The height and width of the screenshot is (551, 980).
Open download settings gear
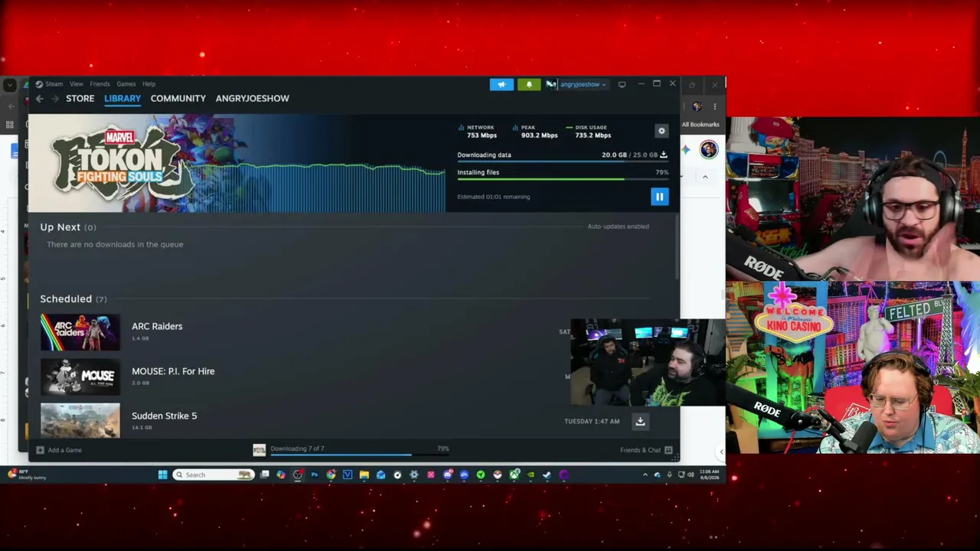tap(661, 131)
